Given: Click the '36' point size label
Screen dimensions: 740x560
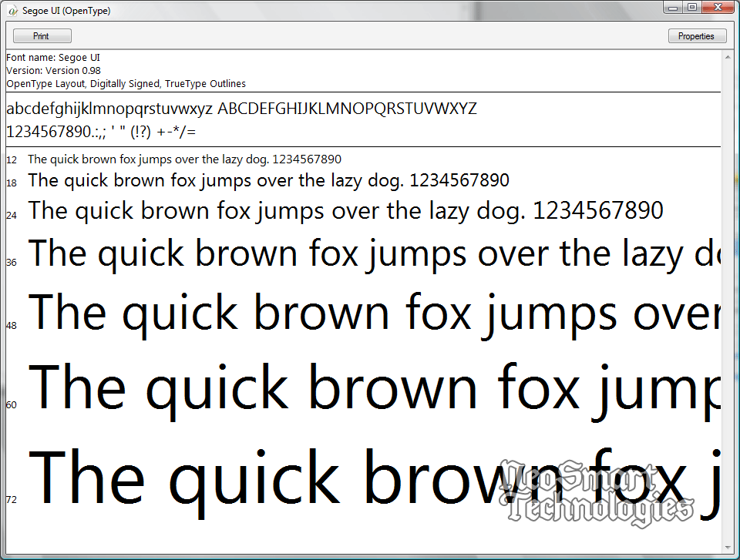Looking at the screenshot, I should [12, 263].
